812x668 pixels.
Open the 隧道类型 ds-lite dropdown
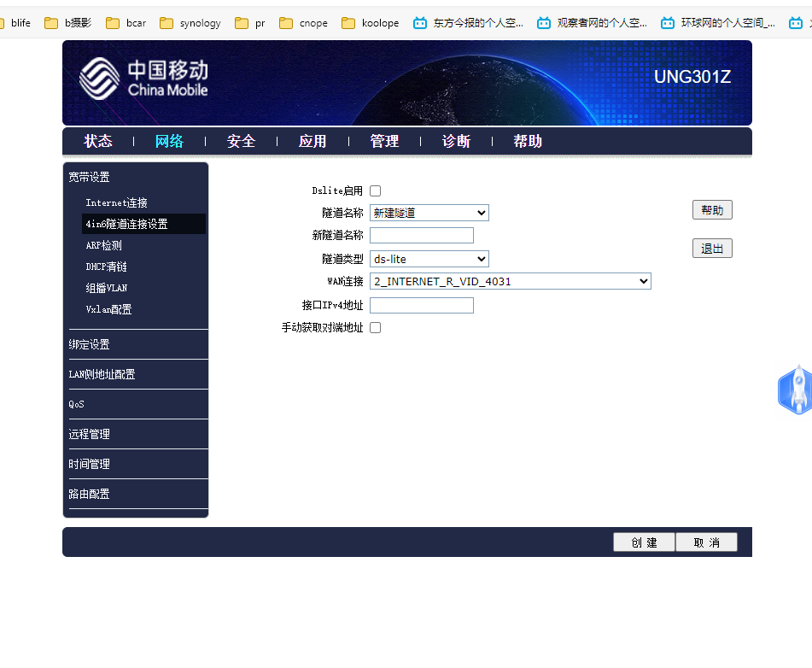[x=429, y=259]
